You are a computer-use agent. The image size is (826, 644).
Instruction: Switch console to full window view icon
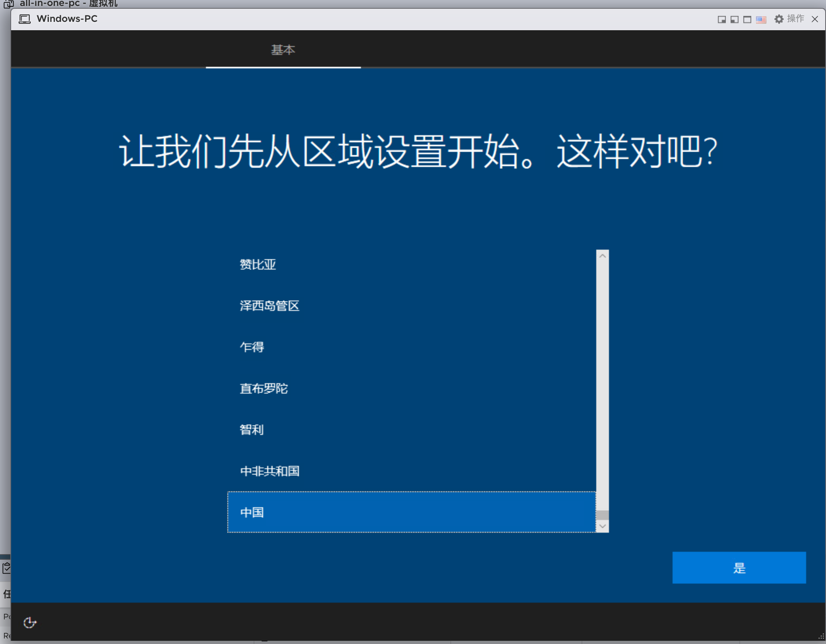click(747, 19)
